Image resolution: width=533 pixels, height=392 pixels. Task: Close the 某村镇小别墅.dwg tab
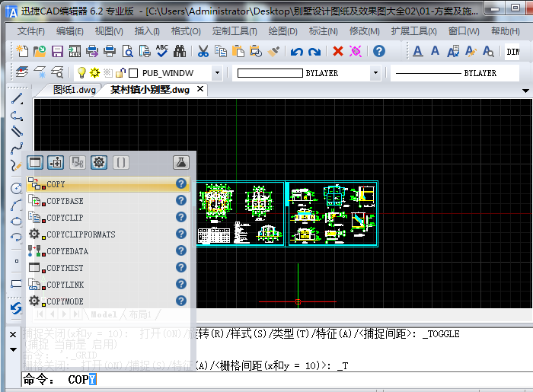[200, 89]
